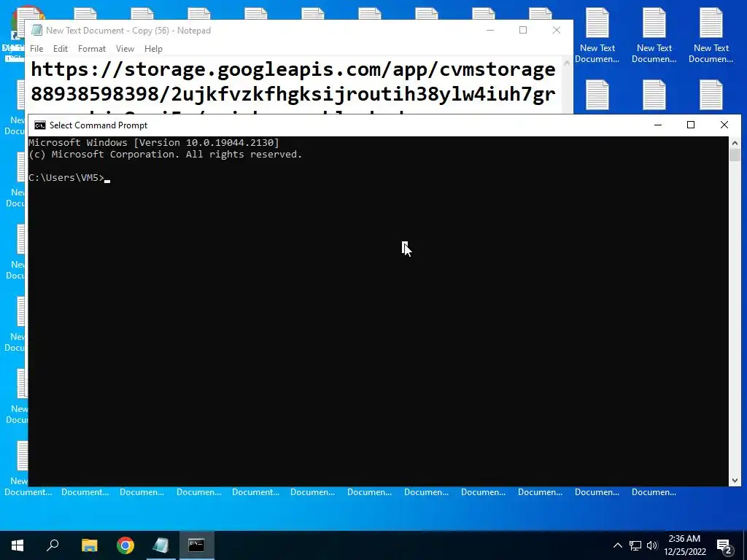Image resolution: width=747 pixels, height=560 pixels.
Task: Switch to Notepad via taskbar icon
Action: pyautogui.click(x=161, y=545)
